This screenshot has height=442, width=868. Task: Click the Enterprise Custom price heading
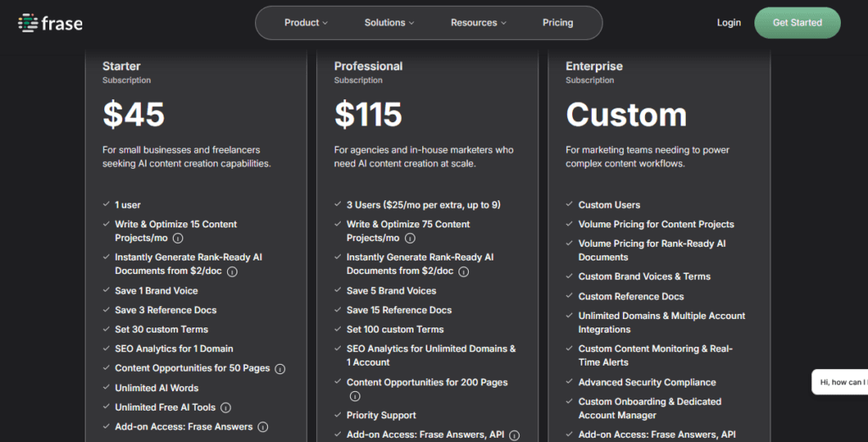click(626, 115)
